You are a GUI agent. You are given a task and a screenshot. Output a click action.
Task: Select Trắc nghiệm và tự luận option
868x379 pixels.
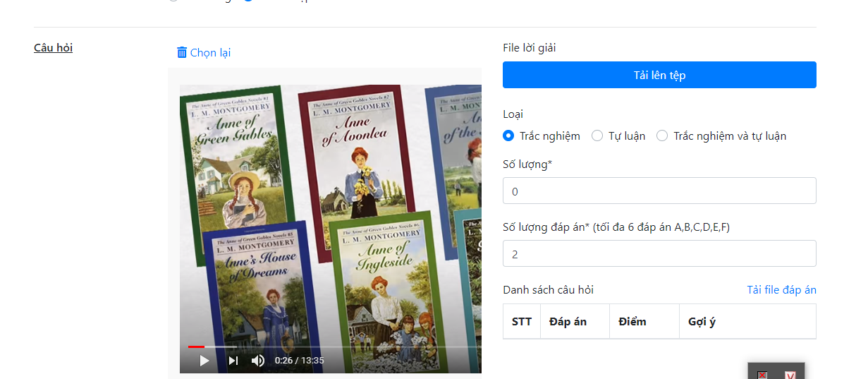(662, 136)
